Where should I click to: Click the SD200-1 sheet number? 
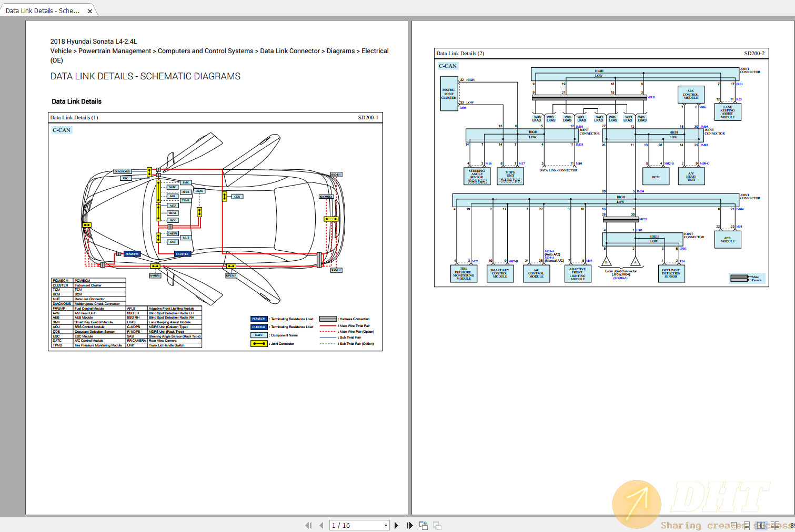pyautogui.click(x=368, y=117)
